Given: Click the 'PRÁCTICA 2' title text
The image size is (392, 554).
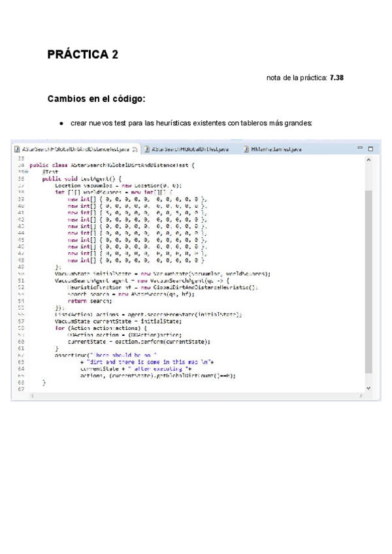Looking at the screenshot, I should [x=82, y=56].
